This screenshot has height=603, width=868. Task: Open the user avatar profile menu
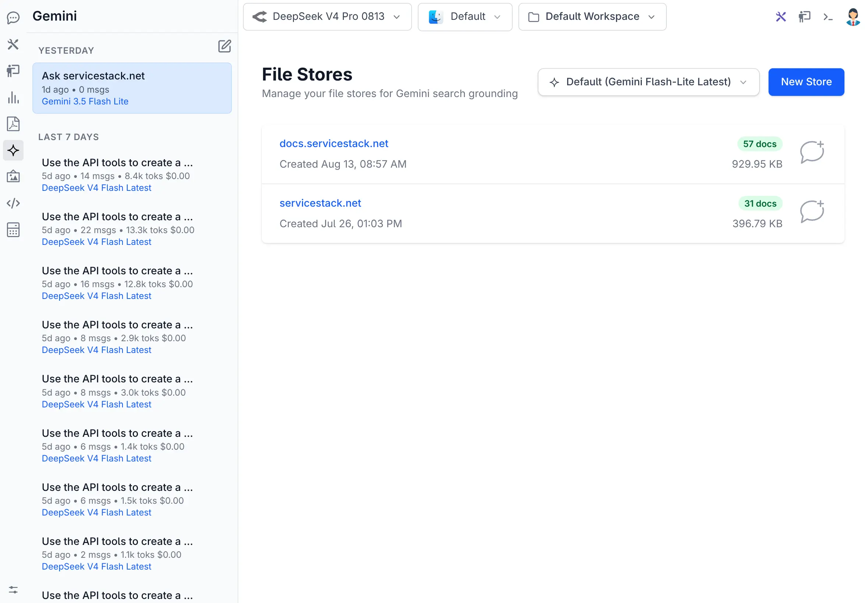[x=853, y=17]
